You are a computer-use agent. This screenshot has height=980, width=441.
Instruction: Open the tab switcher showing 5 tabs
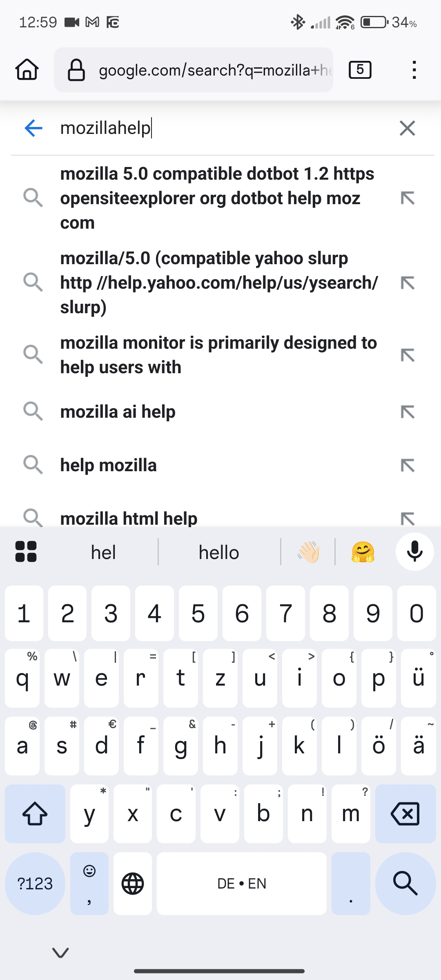(360, 69)
